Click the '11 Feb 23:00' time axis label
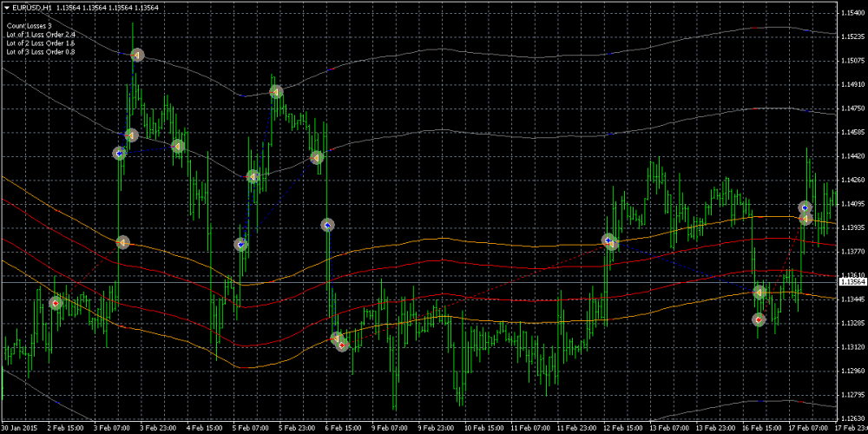Image resolution: width=868 pixels, height=434 pixels. click(x=578, y=429)
